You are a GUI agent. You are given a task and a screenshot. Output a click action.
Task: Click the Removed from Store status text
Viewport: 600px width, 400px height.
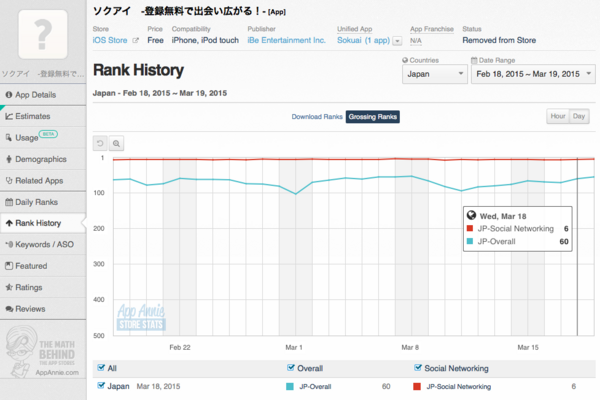click(x=499, y=40)
